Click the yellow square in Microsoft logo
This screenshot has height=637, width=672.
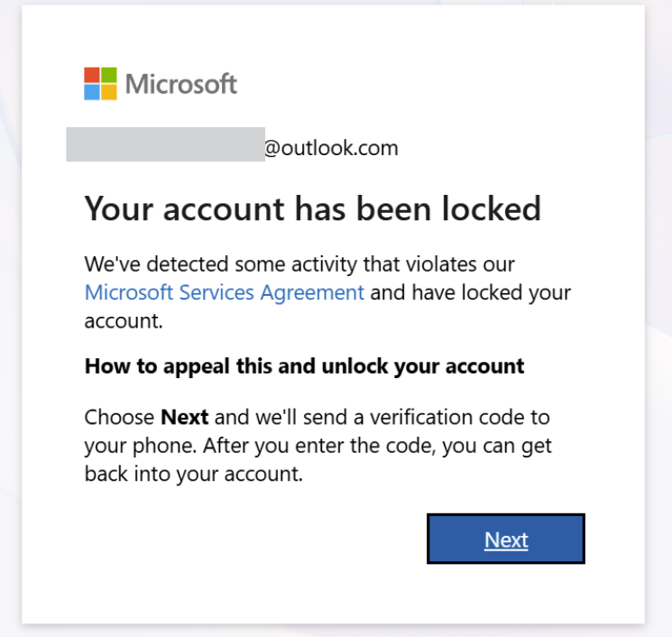click(x=109, y=92)
